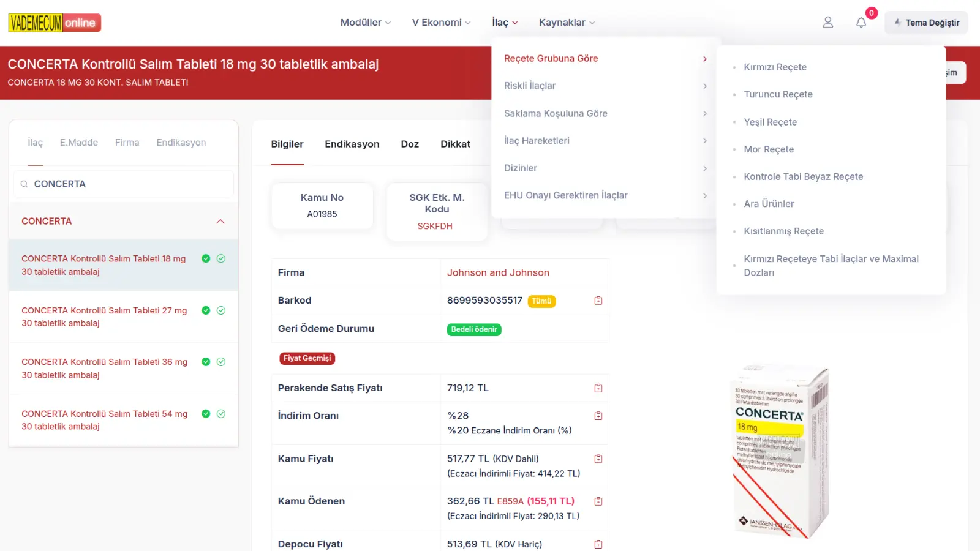Click the Kamu No A01985 card
The width and height of the screenshot is (980, 551).
coord(322,206)
